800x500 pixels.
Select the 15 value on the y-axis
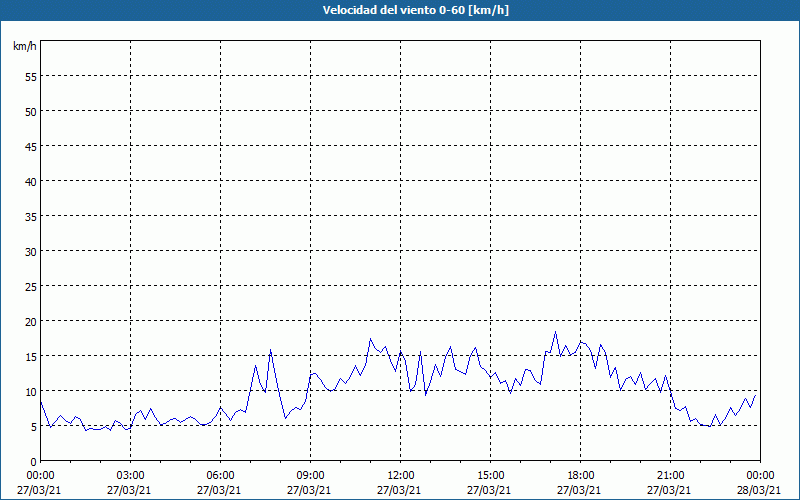coord(31,356)
